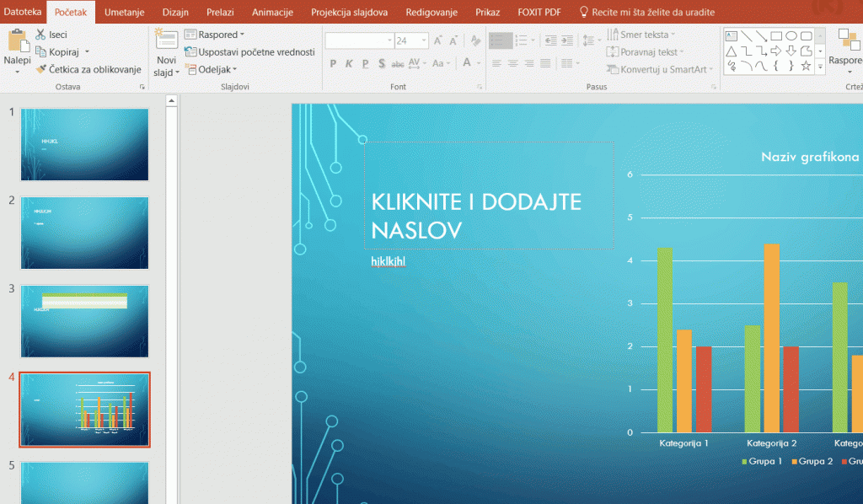Open the Raspored layout dropdown
Image resolution: width=863 pixels, height=504 pixels.
[215, 35]
